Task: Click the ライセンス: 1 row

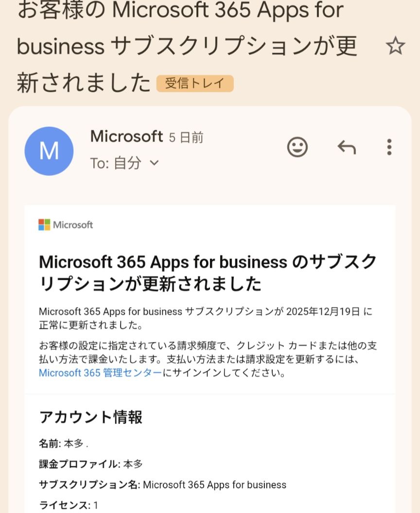Action: click(x=69, y=505)
